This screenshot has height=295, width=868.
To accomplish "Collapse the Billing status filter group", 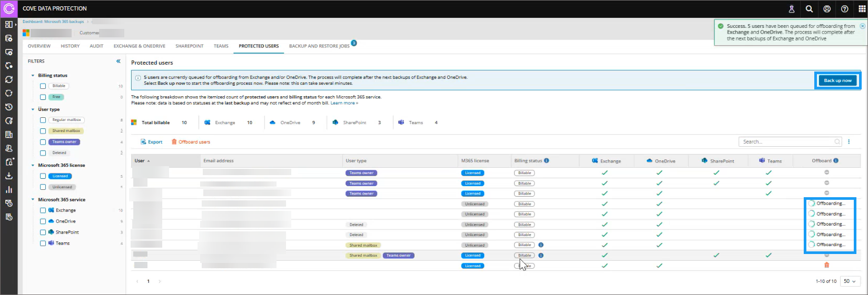I will (x=33, y=76).
